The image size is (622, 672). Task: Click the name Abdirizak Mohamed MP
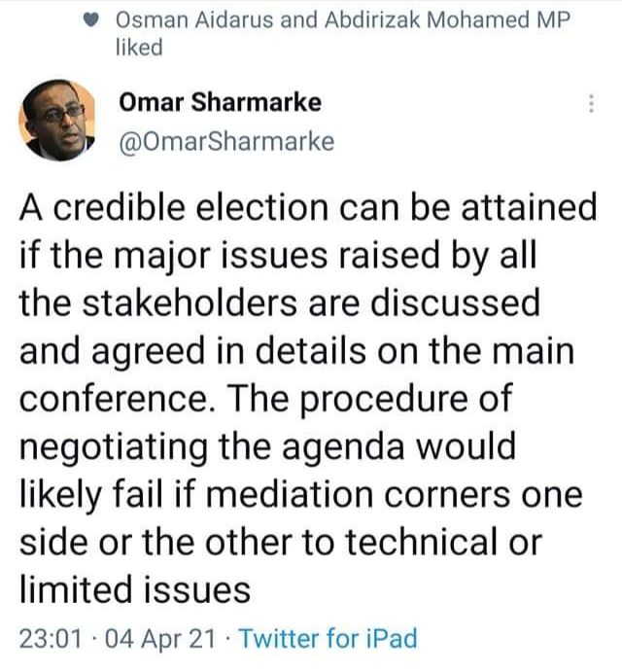[x=447, y=20]
